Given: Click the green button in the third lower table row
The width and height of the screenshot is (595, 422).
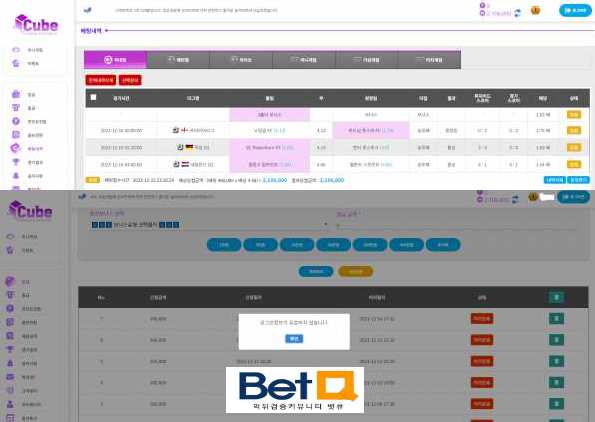Looking at the screenshot, I should (x=556, y=361).
